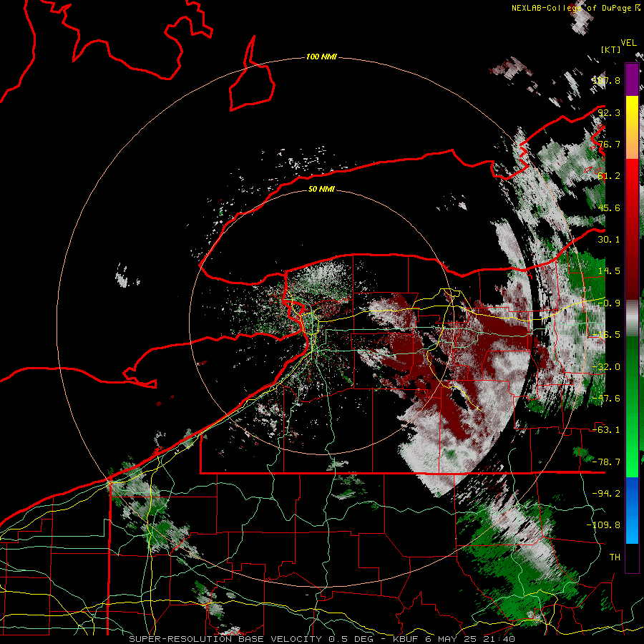Click the -16.5 legend value
This screenshot has width=644, height=644.
(x=606, y=334)
